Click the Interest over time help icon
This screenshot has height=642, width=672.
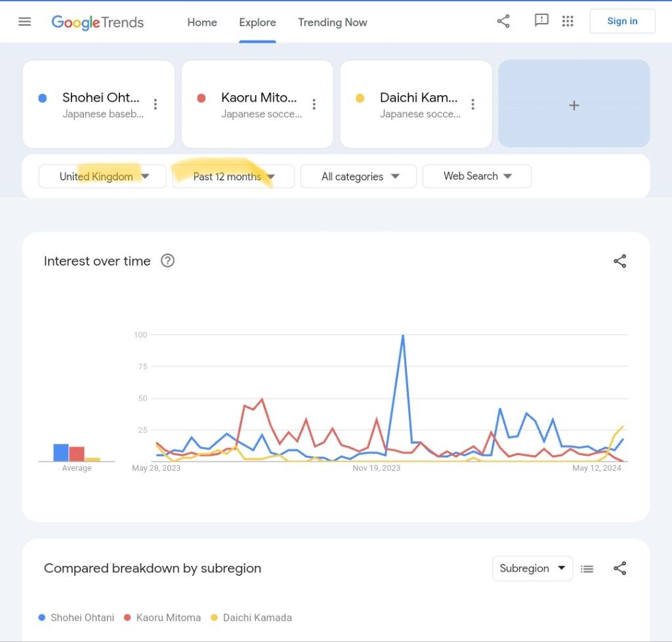point(168,261)
